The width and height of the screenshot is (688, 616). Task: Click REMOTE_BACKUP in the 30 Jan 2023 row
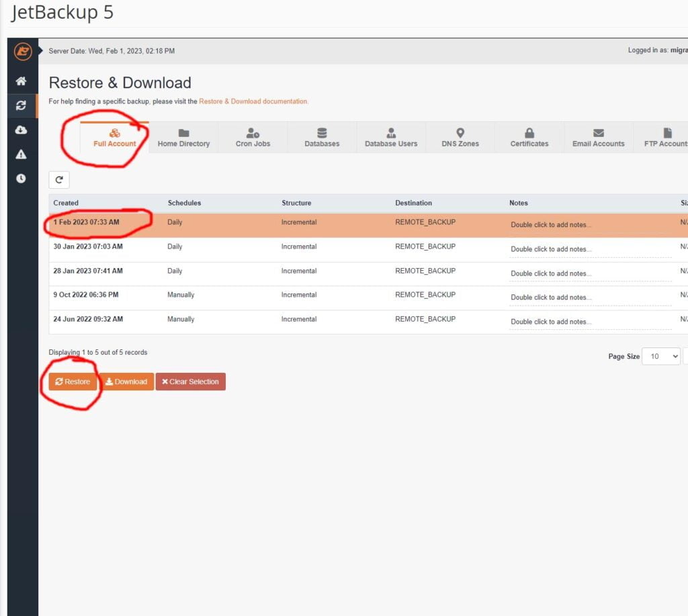coord(425,247)
